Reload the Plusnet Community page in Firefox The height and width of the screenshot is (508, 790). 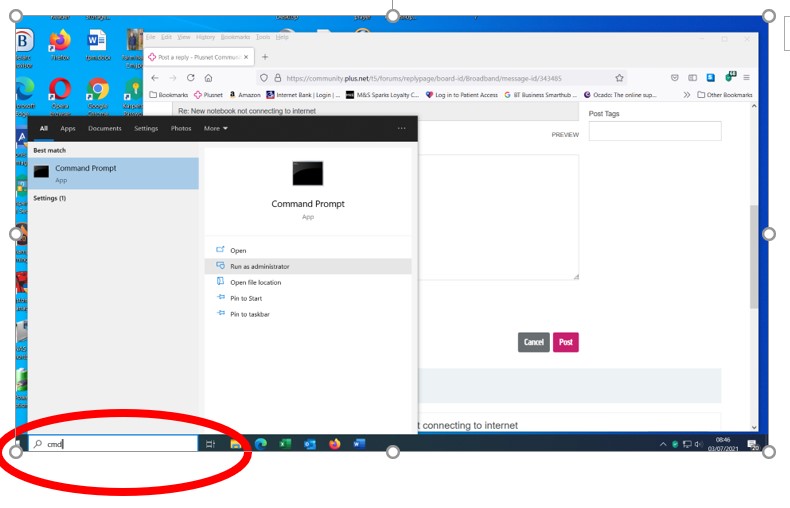190,78
